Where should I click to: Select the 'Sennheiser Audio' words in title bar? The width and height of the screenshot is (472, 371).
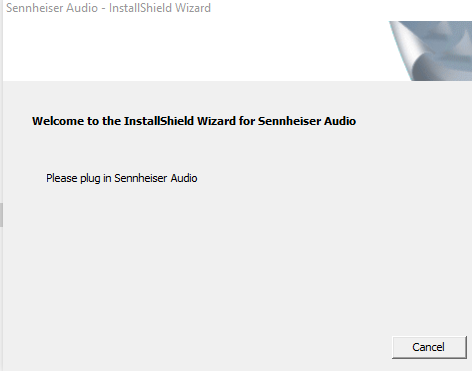coord(52,8)
